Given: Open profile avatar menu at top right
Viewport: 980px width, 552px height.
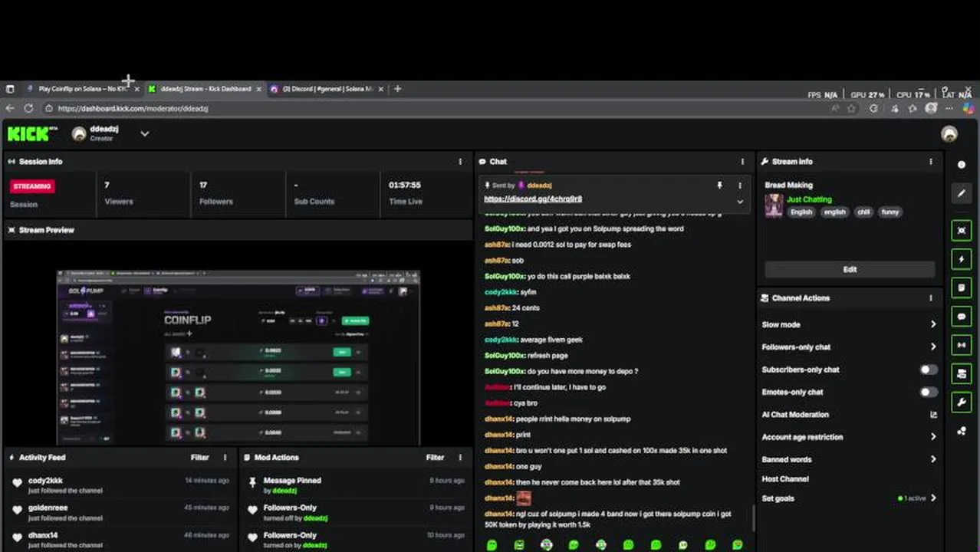Looking at the screenshot, I should (x=949, y=134).
